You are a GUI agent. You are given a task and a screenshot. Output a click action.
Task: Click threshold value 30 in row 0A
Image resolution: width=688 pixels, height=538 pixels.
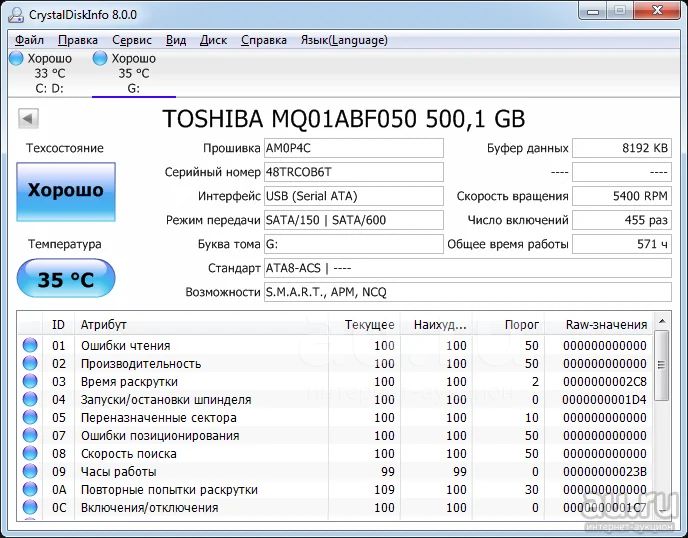click(x=531, y=490)
